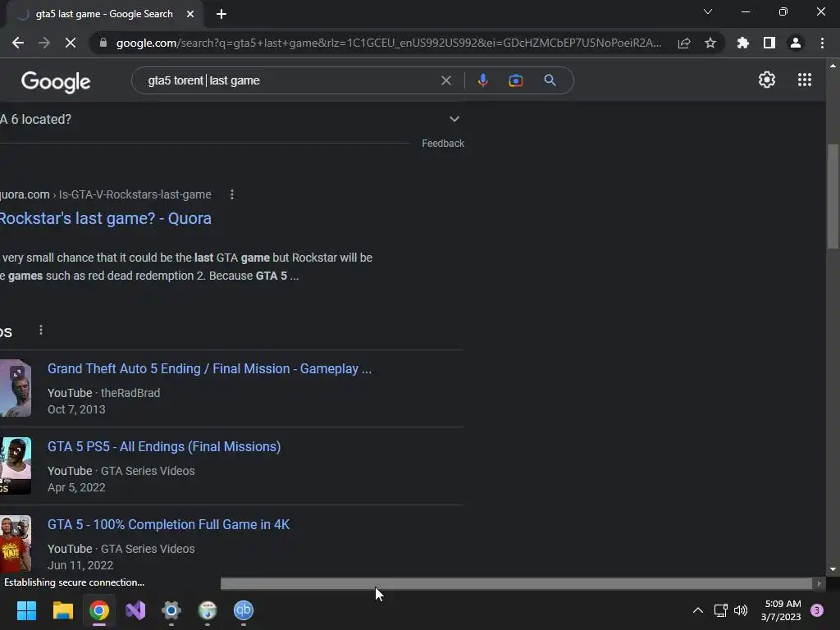The image size is (840, 630).
Task: View site information lock icon
Action: click(x=103, y=43)
